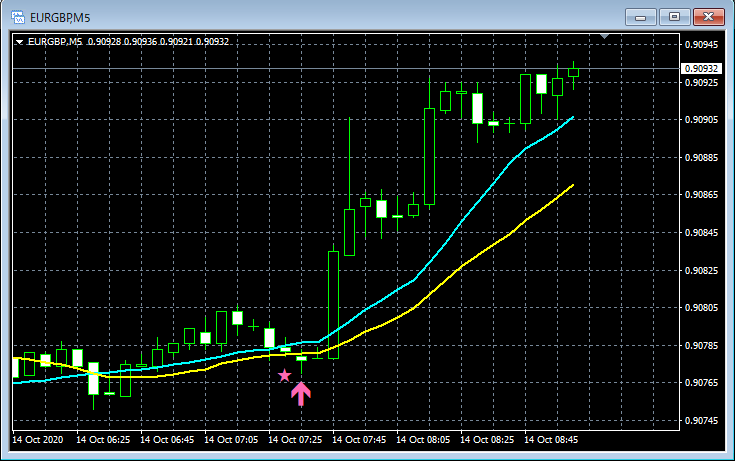Viewport: 735px width, 461px height.
Task: Click the current price label 0.90932
Action: click(701, 68)
